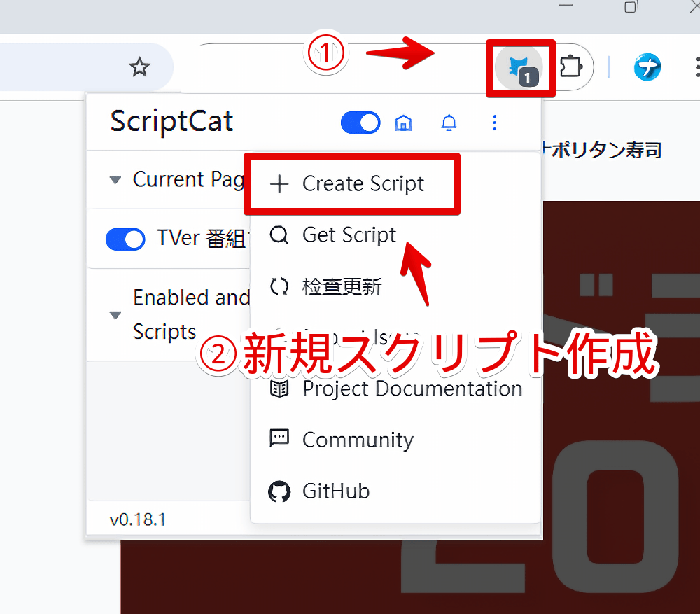
Task: Open the ScriptCat home dashboard icon
Action: click(404, 123)
